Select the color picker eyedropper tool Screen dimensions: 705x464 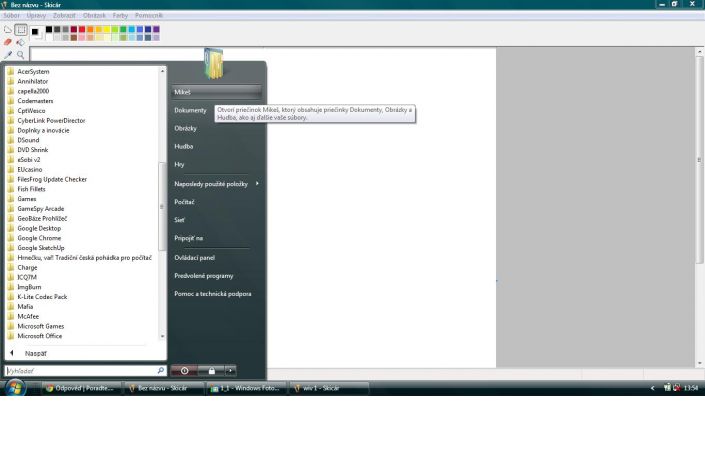8,55
